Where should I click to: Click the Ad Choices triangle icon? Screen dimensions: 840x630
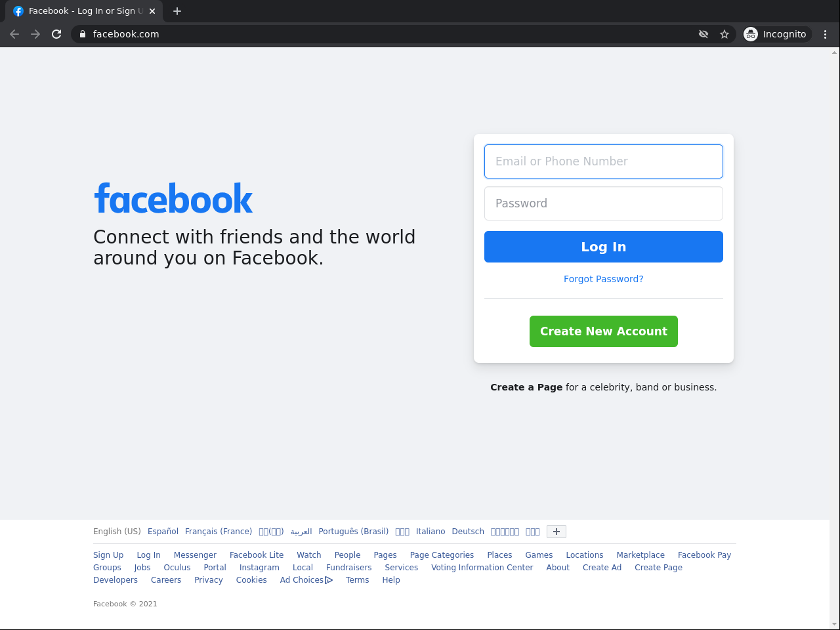(x=329, y=580)
